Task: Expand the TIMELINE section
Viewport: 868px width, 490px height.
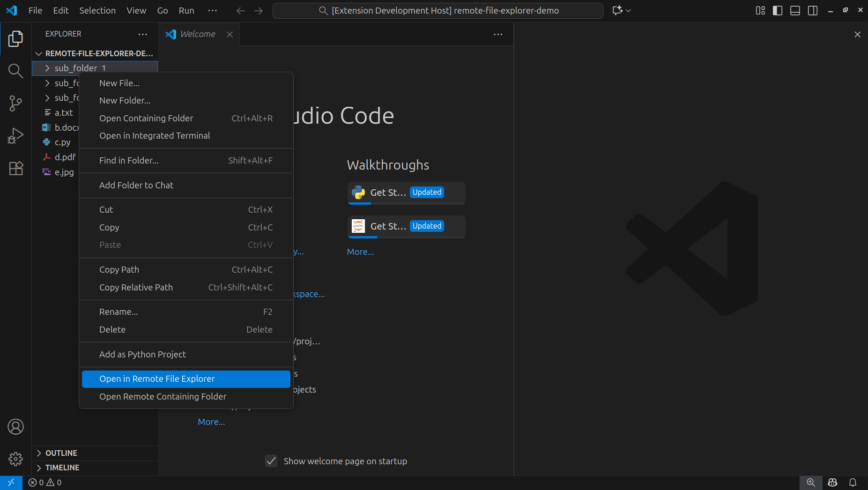Action: [95, 468]
